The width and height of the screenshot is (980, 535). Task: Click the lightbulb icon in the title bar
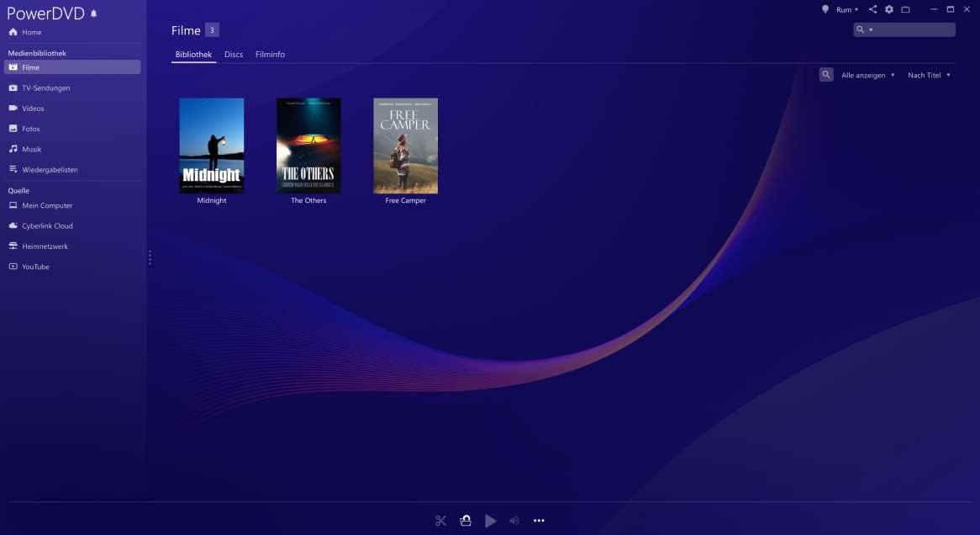(825, 9)
